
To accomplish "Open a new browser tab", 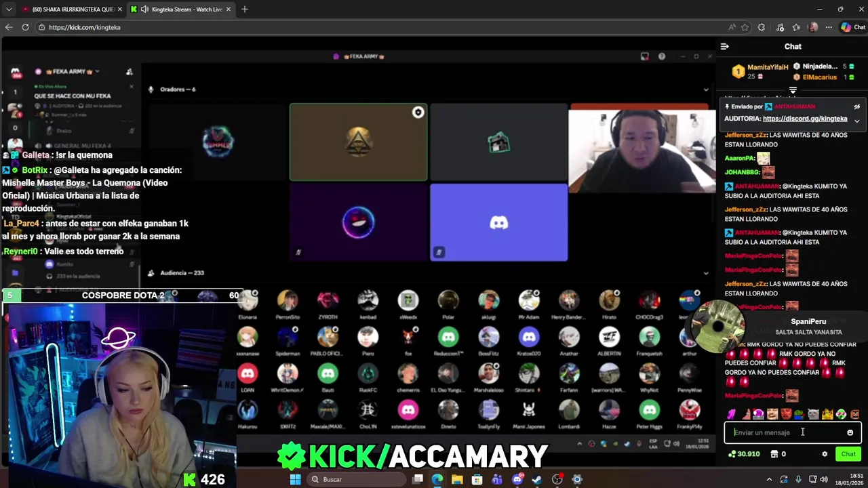I will coord(245,9).
